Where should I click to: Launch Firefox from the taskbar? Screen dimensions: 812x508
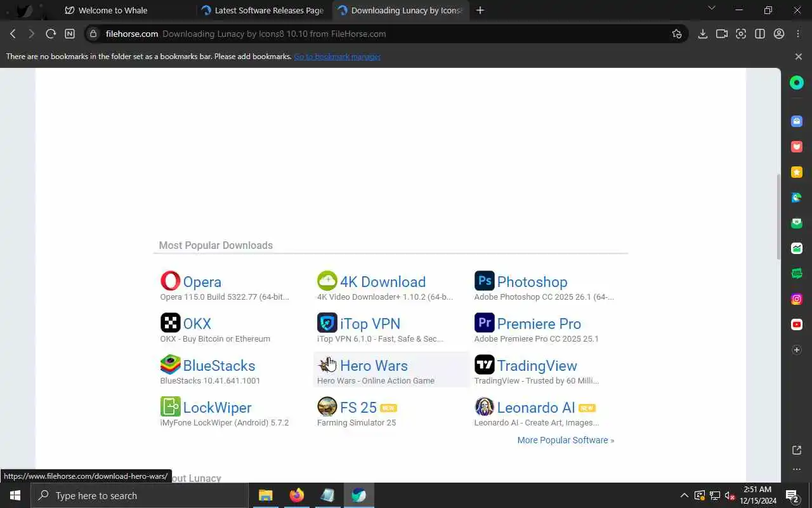click(296, 495)
